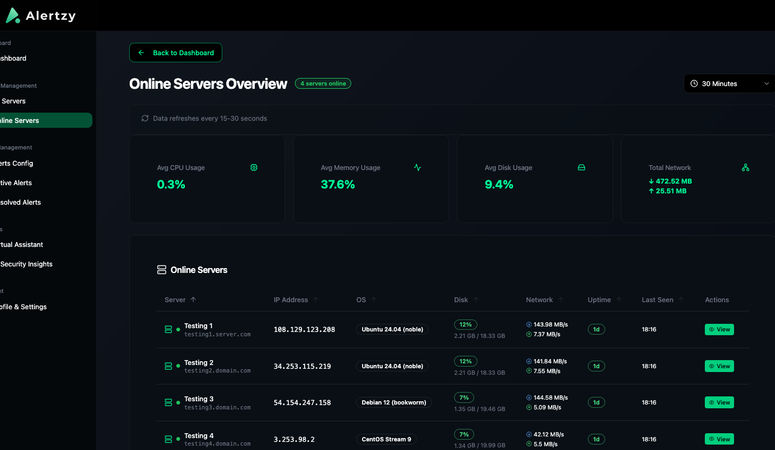Click the 472.52 MB download total
Screen dimensions: 775x450
tap(670, 181)
